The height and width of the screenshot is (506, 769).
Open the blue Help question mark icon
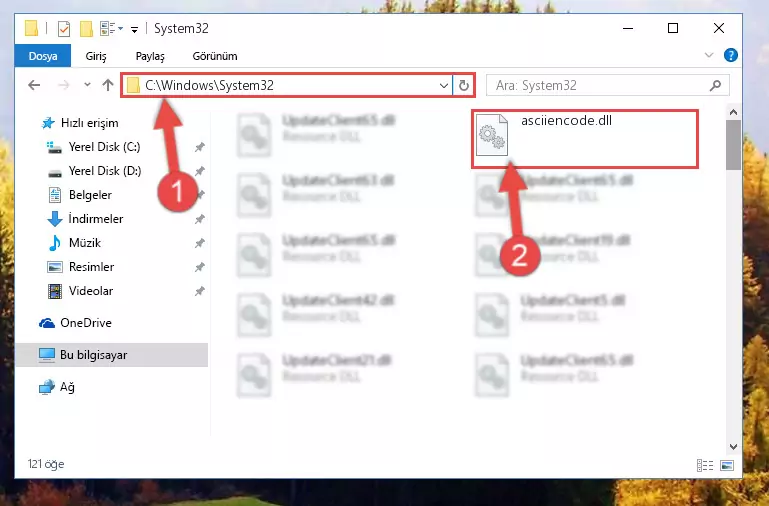[x=730, y=55]
